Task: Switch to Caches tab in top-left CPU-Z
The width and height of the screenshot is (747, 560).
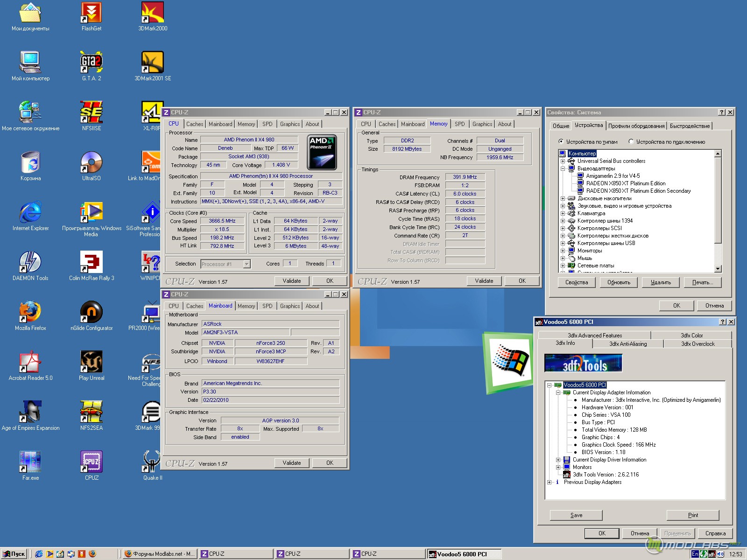Action: (195, 124)
